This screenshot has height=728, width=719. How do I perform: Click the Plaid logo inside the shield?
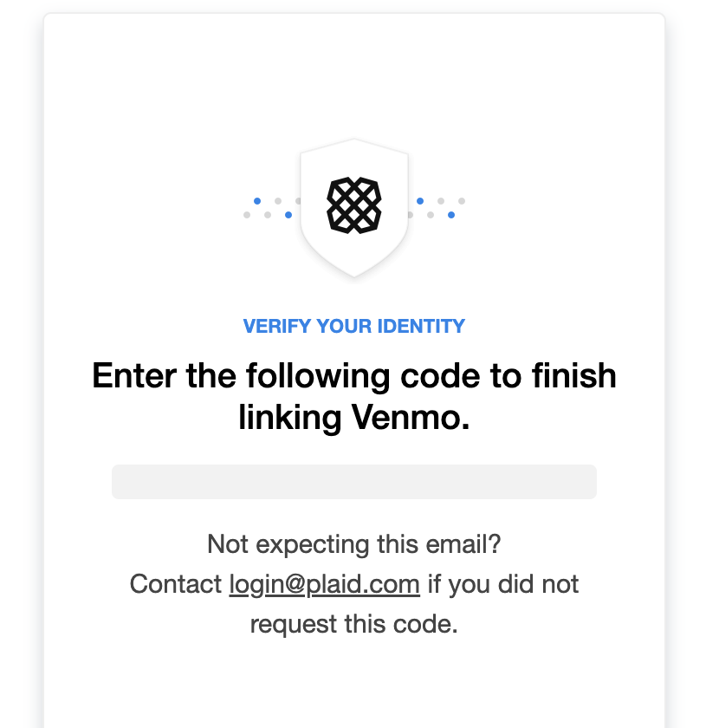[354, 205]
